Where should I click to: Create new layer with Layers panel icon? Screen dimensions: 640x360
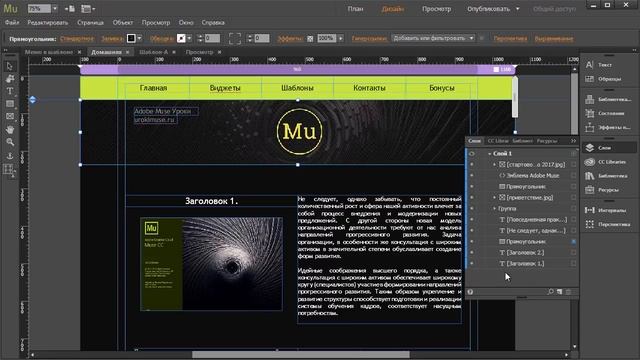point(560,292)
